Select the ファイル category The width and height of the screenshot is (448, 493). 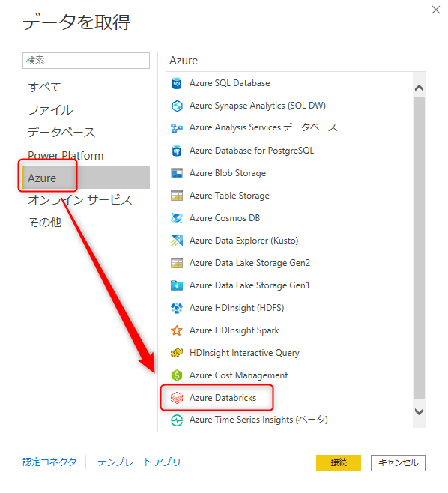pyautogui.click(x=51, y=109)
